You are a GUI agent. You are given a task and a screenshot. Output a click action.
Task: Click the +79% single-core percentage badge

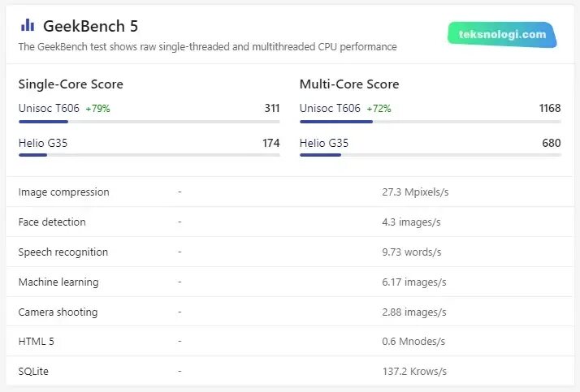(x=97, y=109)
